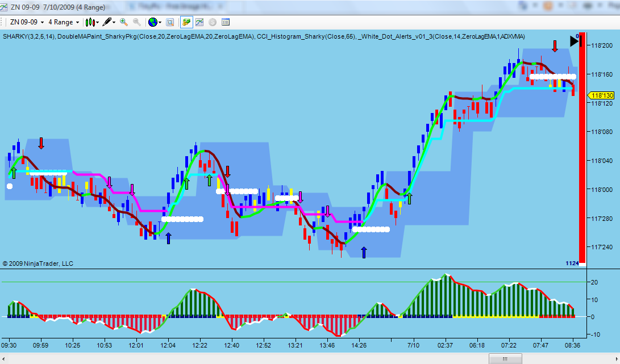Click the black play triangle marker at the chart's top right
Viewport: 620px width, 364px height.
(x=574, y=41)
